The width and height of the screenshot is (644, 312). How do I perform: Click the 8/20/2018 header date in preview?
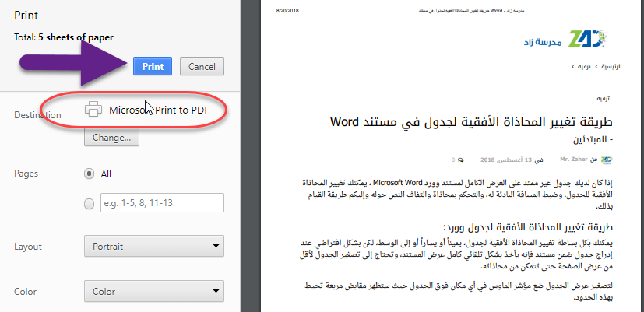pyautogui.click(x=287, y=11)
